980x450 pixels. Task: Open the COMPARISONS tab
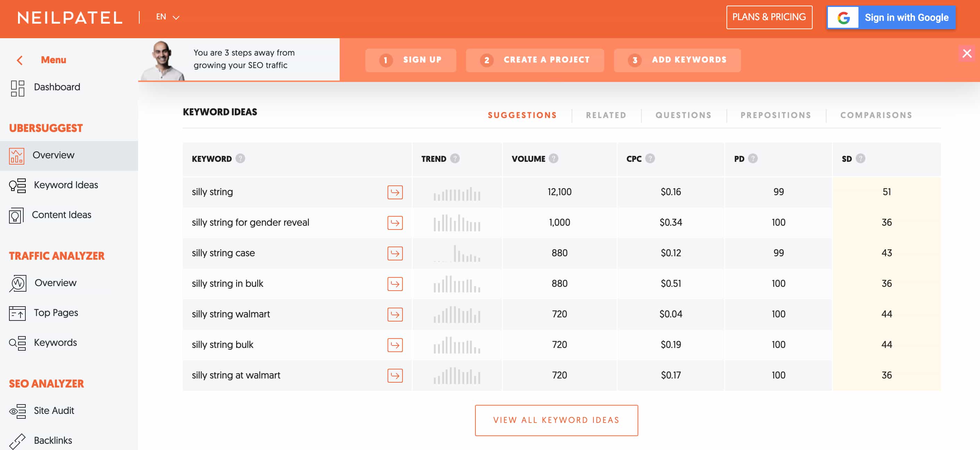(876, 115)
